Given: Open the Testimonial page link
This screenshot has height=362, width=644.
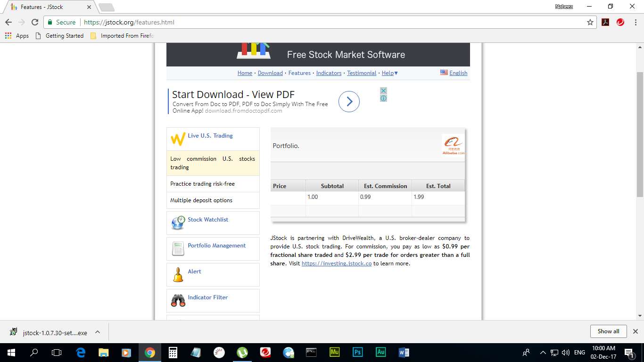Looking at the screenshot, I should click(362, 73).
